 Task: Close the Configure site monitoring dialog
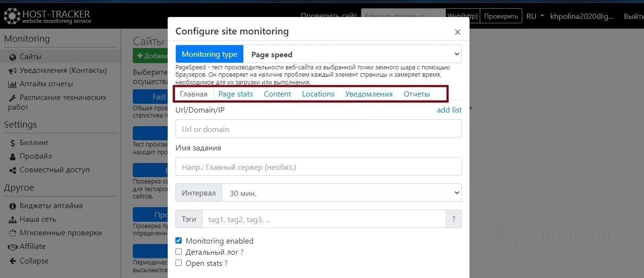coord(457,33)
